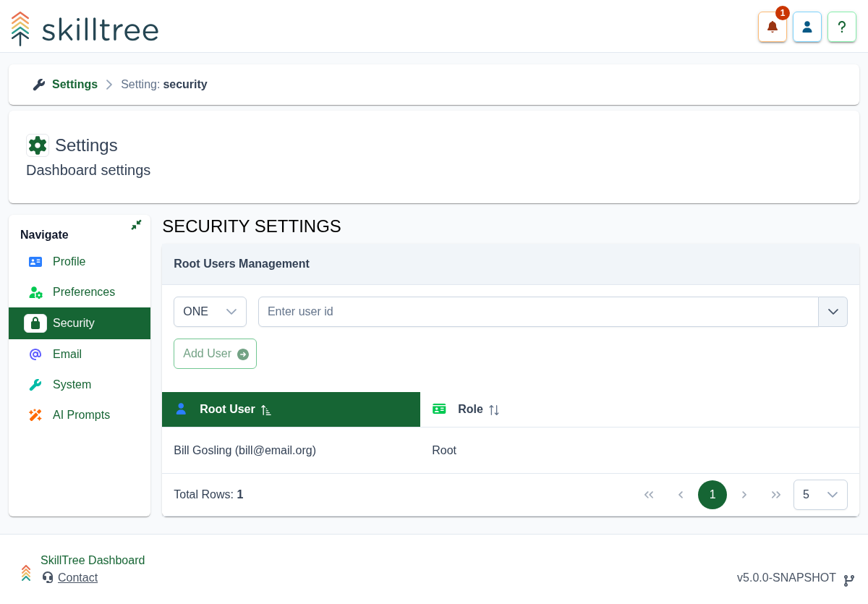Click the v5.0.0-SNAPSHOT version text

point(786,577)
